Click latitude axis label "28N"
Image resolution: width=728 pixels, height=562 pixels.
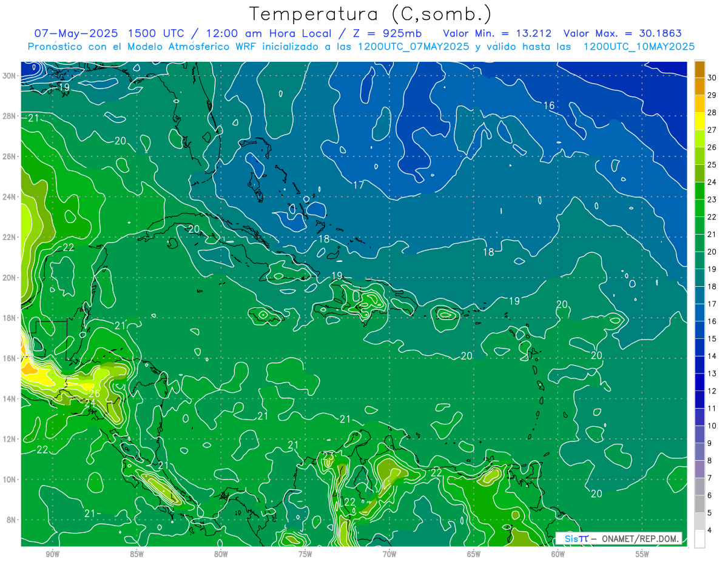(8, 116)
